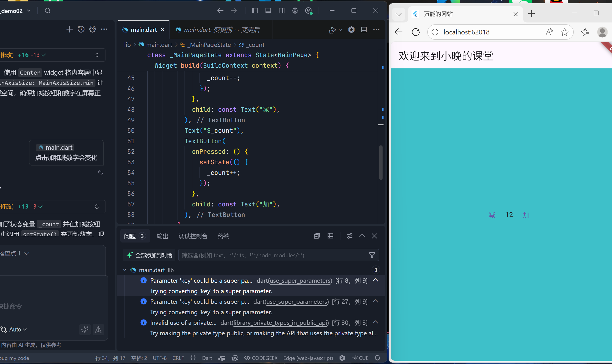Expand the 检查点 1 dropdown
612x364 pixels.
[27, 253]
